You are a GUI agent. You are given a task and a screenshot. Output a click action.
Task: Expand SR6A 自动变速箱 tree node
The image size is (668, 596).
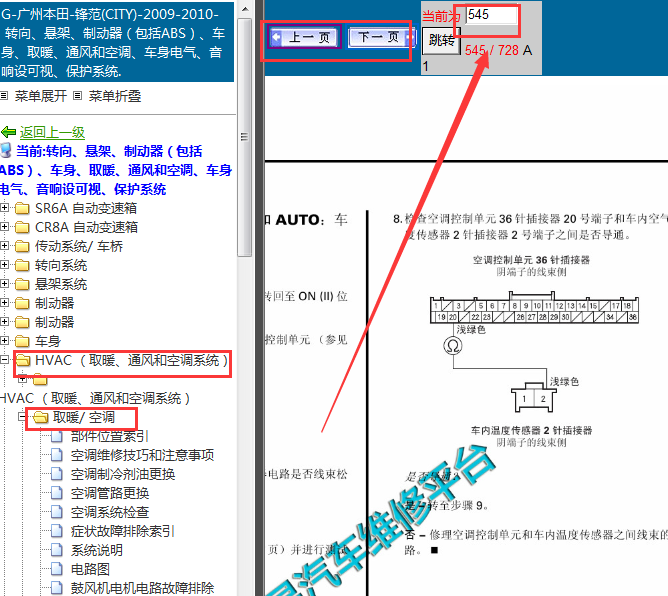4,208
